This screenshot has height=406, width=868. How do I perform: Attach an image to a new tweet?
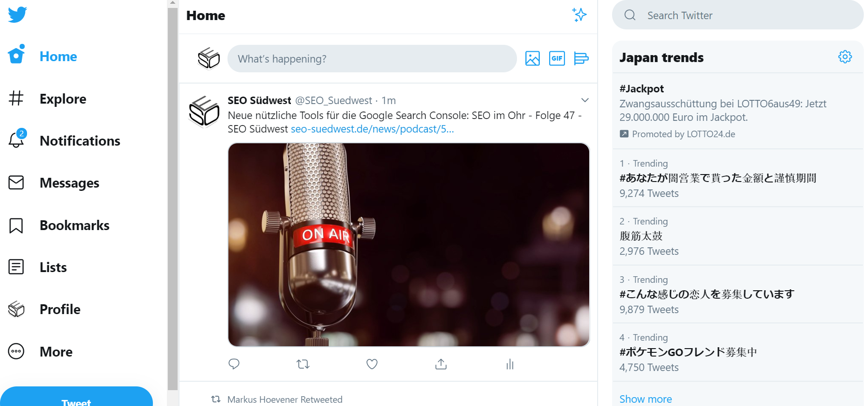tap(532, 58)
